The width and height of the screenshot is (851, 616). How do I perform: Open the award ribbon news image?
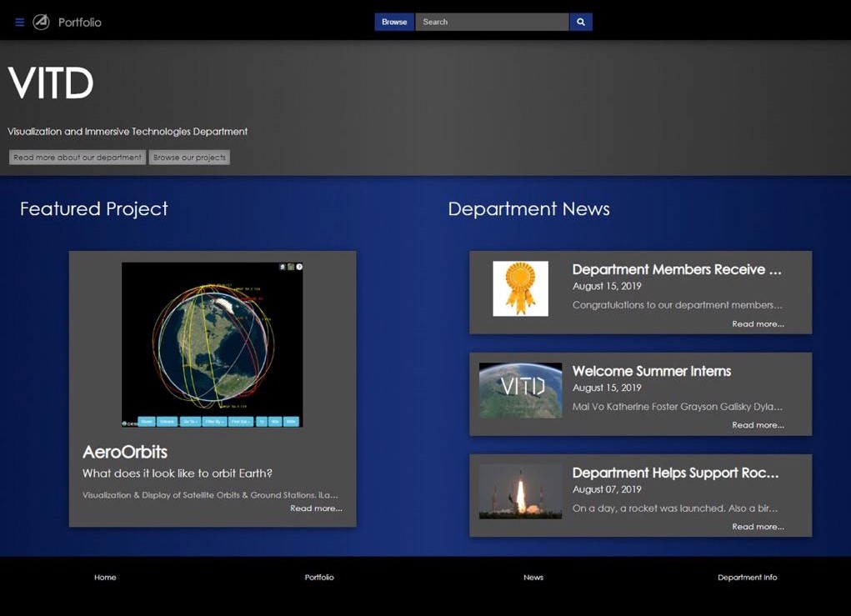click(520, 289)
